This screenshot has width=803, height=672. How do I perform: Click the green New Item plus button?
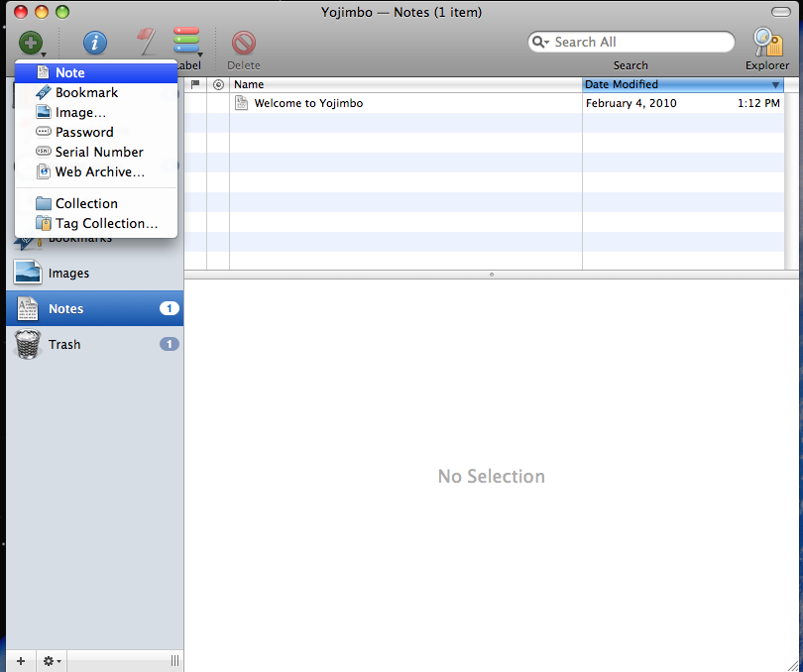pyautogui.click(x=30, y=43)
